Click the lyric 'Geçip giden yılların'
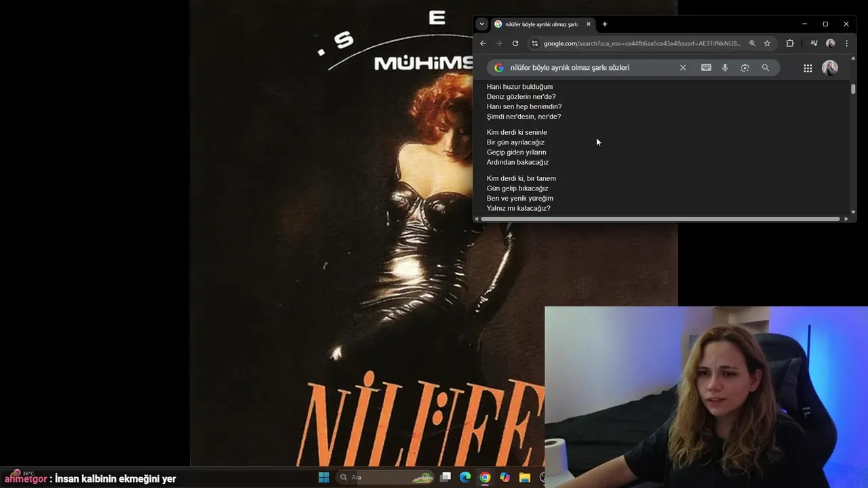Screen dimensions: 868x488 click(x=516, y=152)
